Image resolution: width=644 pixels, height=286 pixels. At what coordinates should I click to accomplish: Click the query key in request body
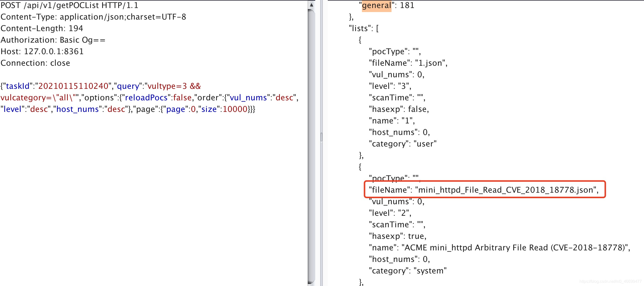[128, 86]
